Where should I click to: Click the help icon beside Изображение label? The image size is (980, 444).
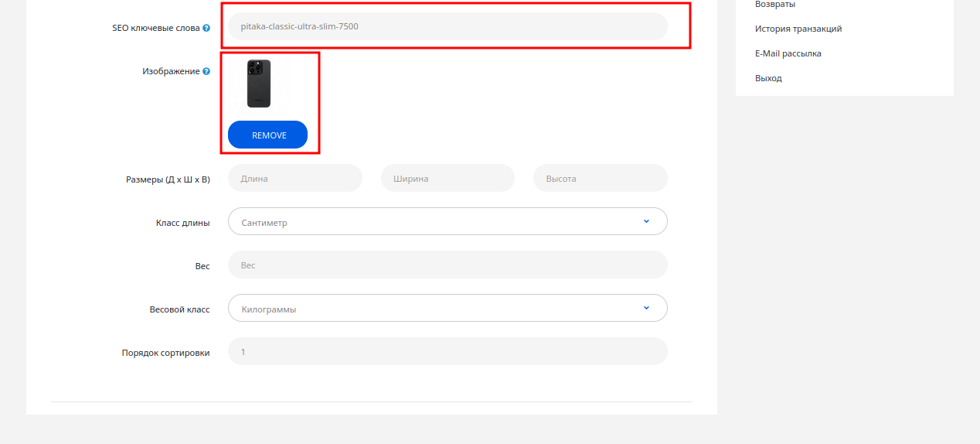coord(206,71)
